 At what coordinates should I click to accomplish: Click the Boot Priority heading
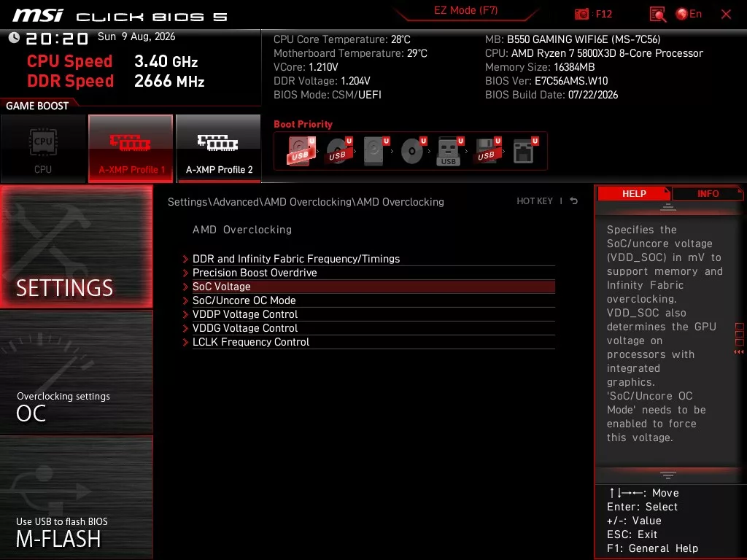click(x=303, y=124)
